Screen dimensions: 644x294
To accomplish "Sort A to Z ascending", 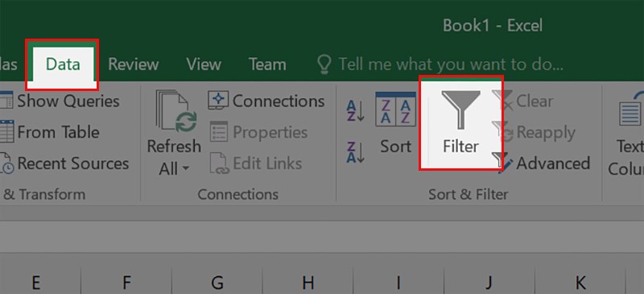I will tap(355, 110).
